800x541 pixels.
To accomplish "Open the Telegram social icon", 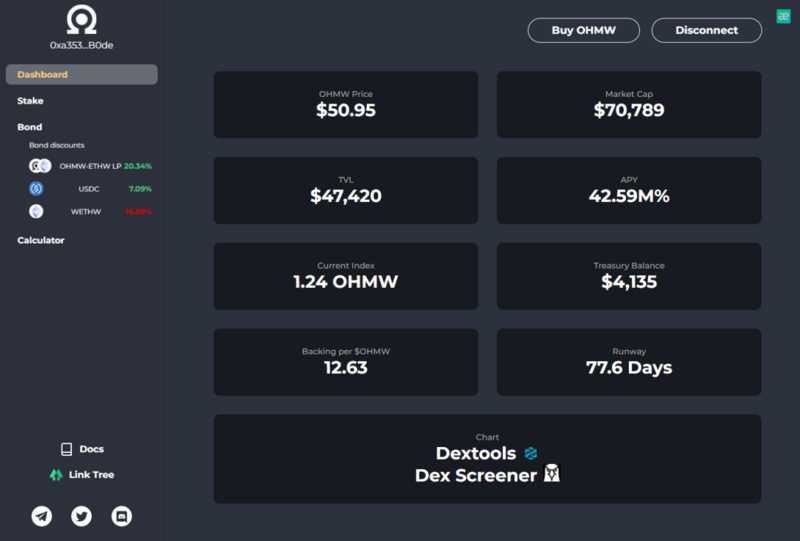I will pyautogui.click(x=42, y=516).
